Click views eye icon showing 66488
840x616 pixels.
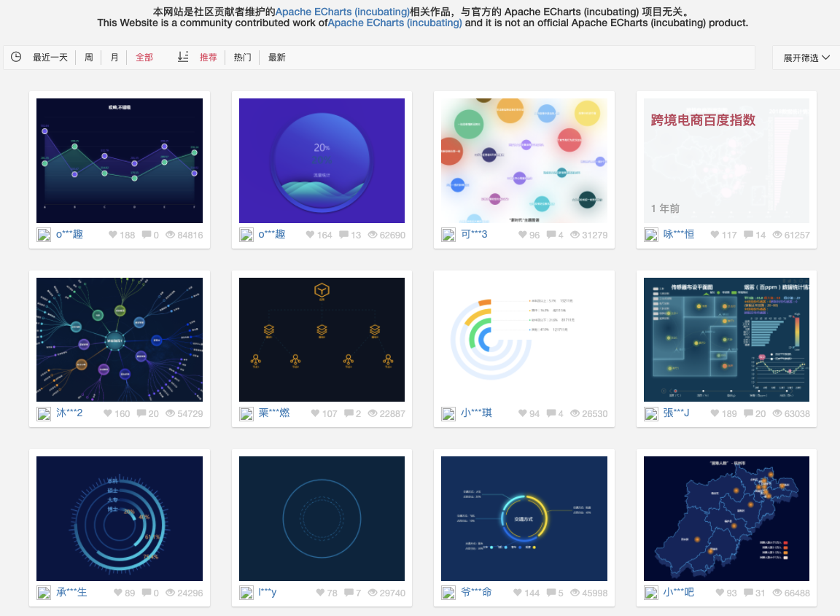click(x=777, y=593)
